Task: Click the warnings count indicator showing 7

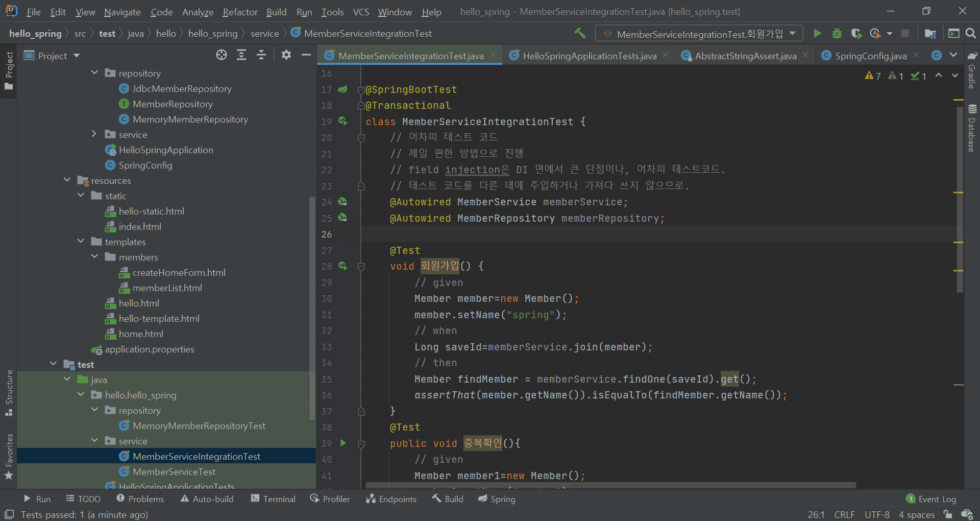Action: click(x=873, y=76)
